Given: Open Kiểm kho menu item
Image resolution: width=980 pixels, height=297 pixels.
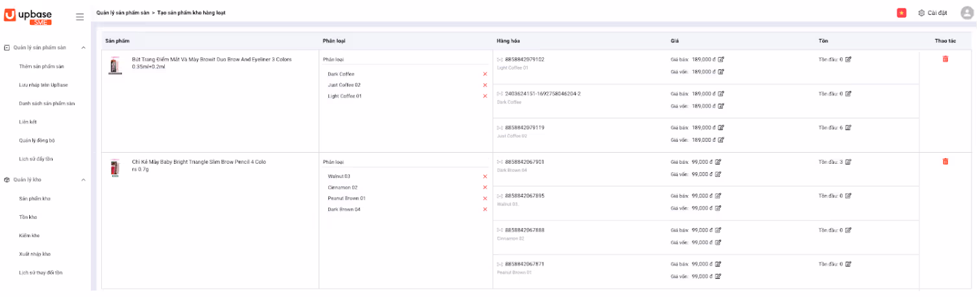Looking at the screenshot, I should [x=29, y=235].
